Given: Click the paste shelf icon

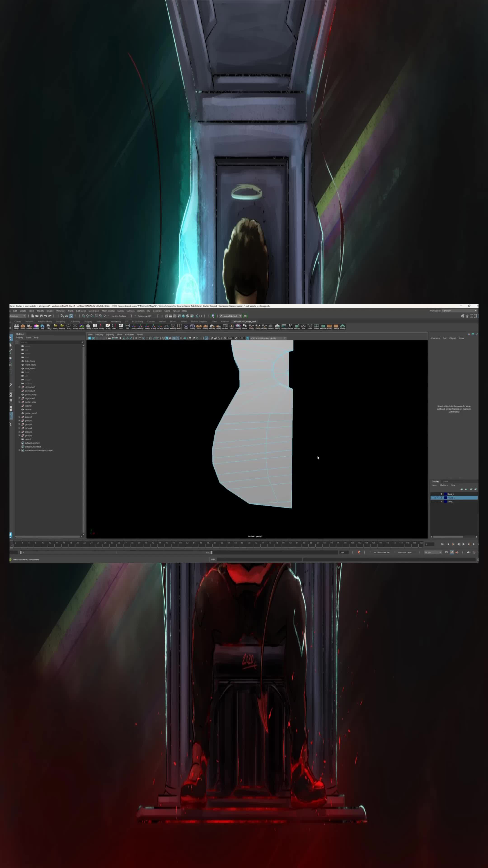Looking at the screenshot, I should point(258,326).
